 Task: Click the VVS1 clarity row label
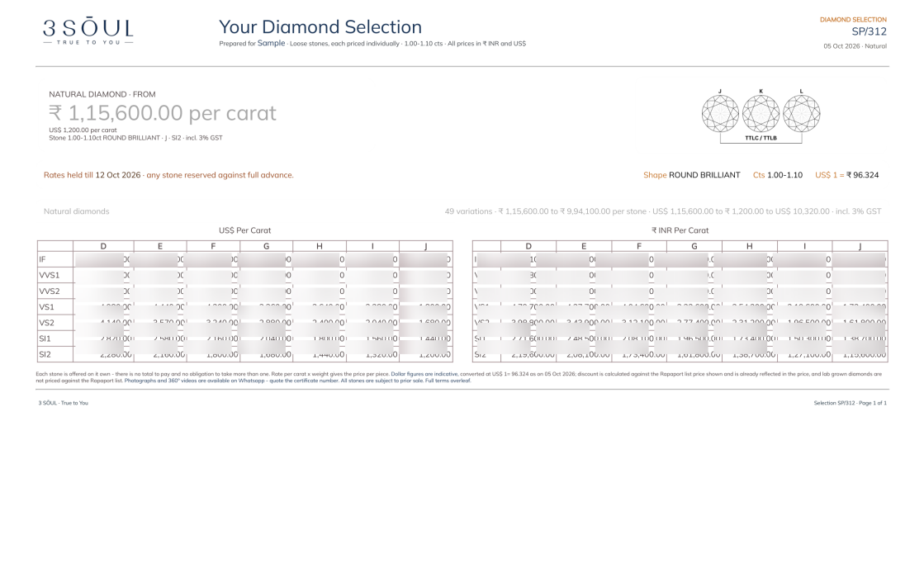pos(50,275)
